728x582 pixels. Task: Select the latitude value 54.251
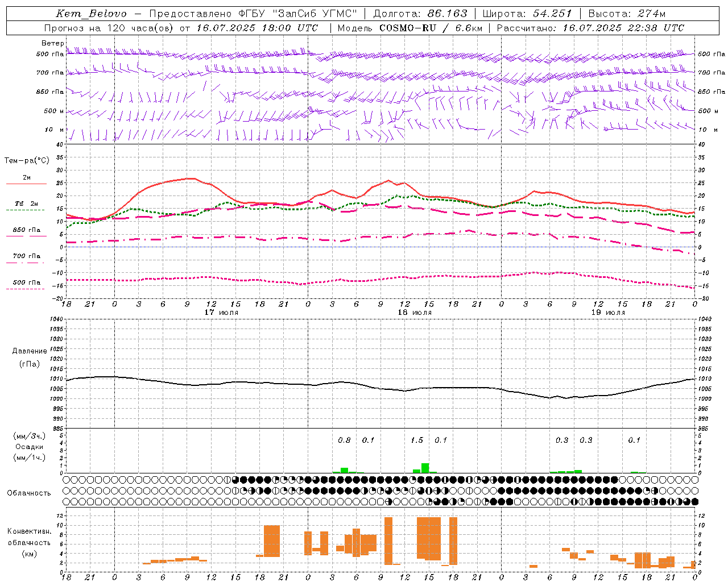(552, 14)
